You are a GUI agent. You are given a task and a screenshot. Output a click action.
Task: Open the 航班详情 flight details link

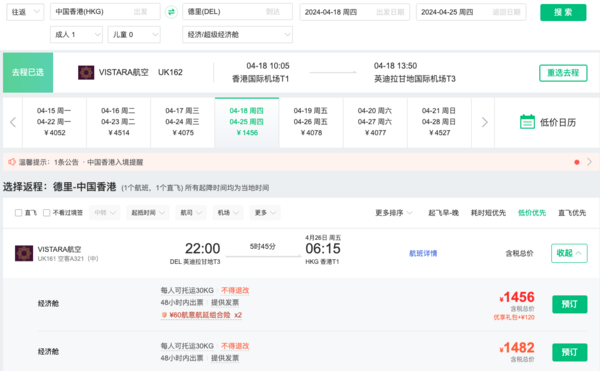(423, 253)
